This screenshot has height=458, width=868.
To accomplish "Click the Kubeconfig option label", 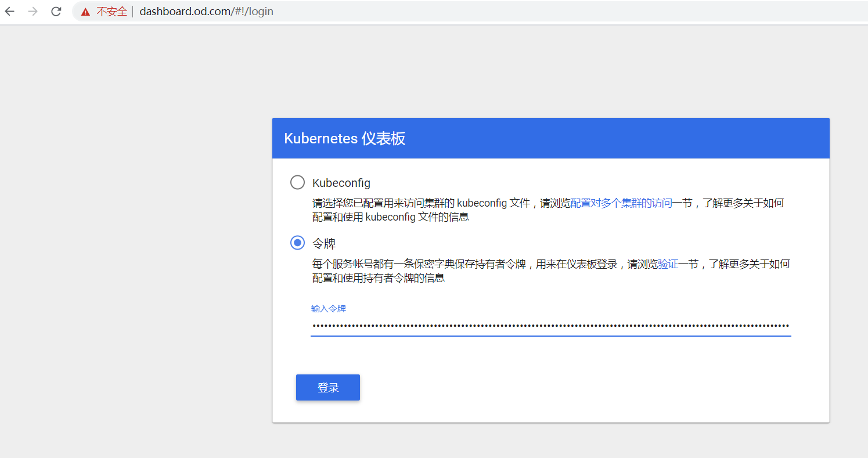I will pyautogui.click(x=341, y=183).
